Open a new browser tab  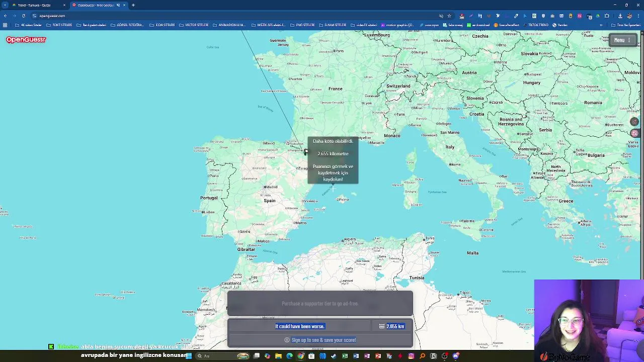133,5
